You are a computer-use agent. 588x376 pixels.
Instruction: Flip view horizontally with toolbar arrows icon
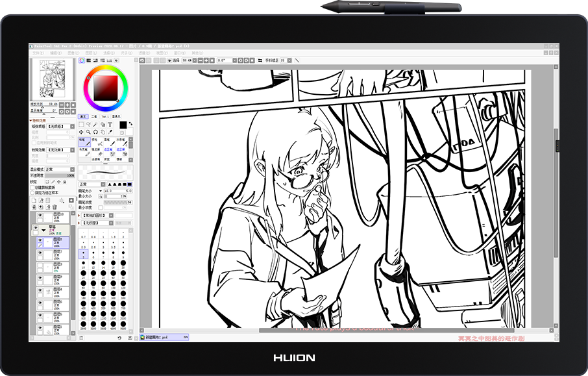pyautogui.click(x=260, y=60)
